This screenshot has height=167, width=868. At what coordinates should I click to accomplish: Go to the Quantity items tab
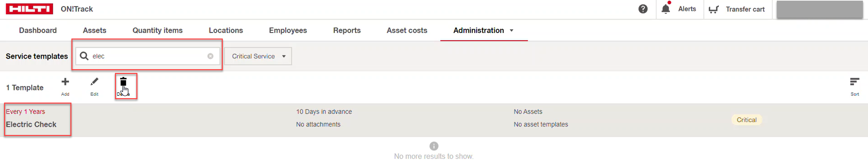click(157, 30)
